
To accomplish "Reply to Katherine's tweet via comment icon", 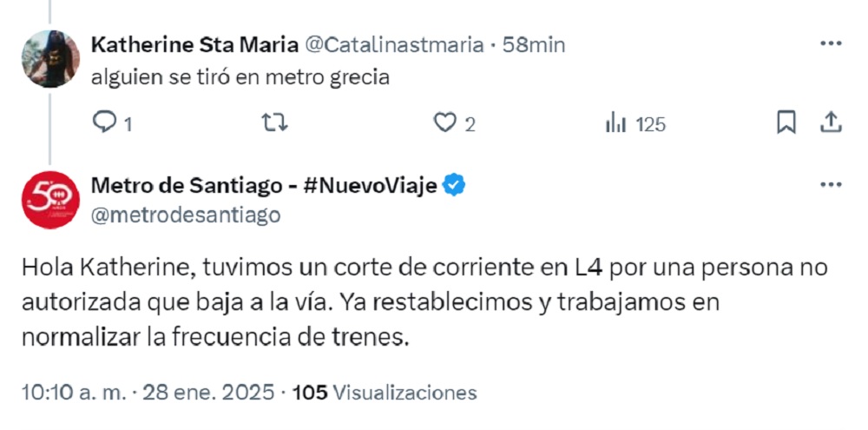I will click(105, 123).
